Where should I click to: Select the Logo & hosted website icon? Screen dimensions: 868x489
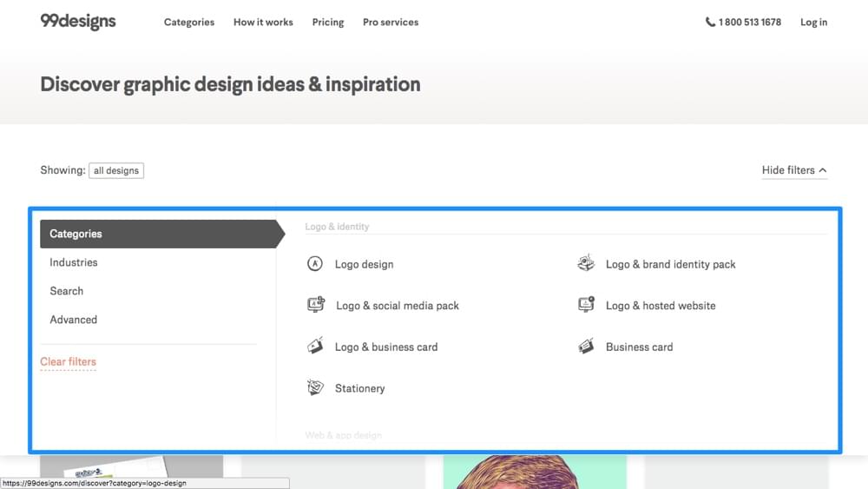coord(586,305)
